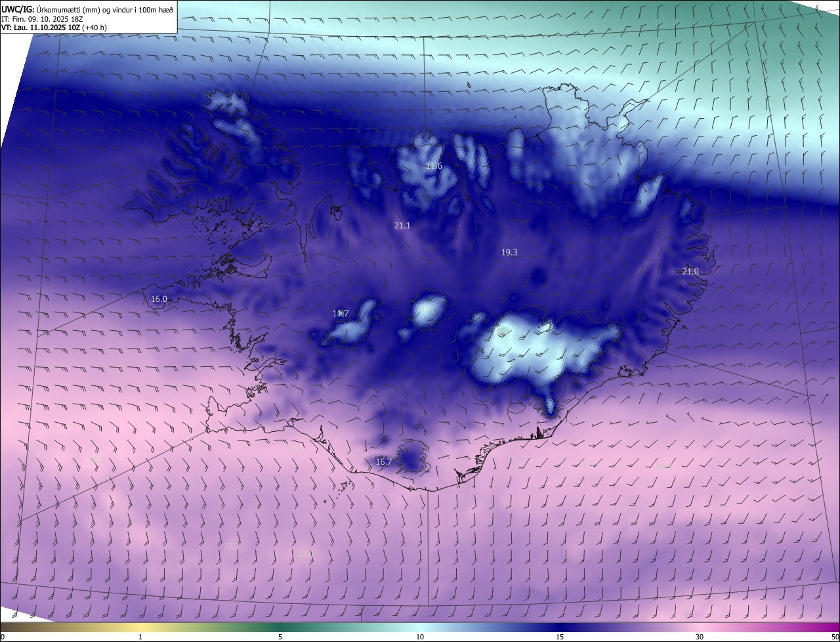The width and height of the screenshot is (840, 642).
Task: Click the '0' tick on the color scale
Action: coord(3,637)
